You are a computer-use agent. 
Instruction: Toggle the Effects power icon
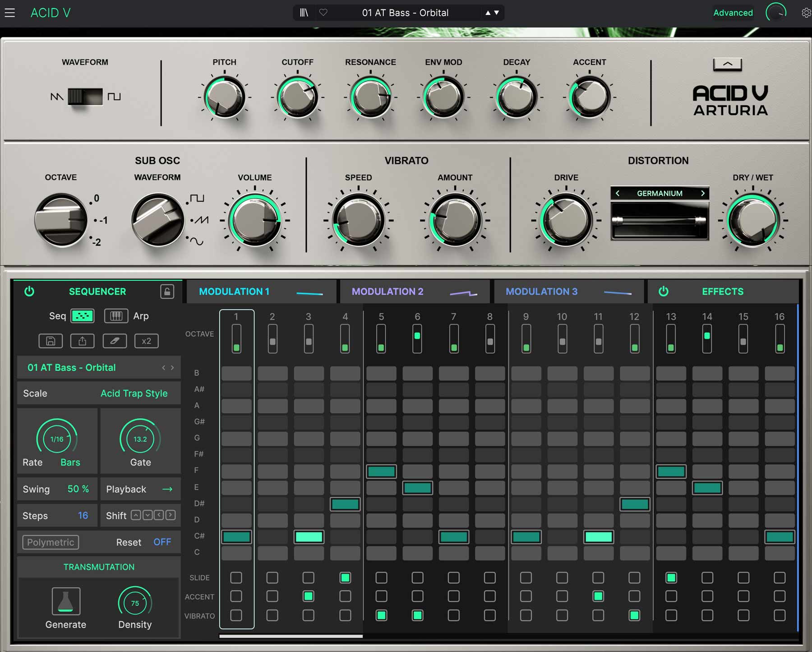pyautogui.click(x=663, y=291)
